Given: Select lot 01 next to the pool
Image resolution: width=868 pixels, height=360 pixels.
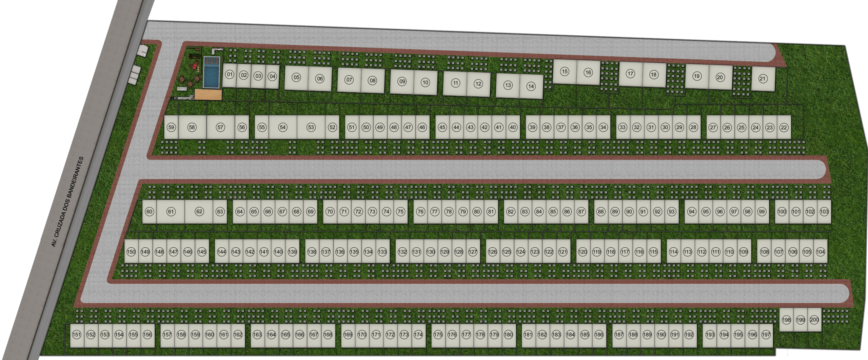Looking at the screenshot, I should tap(230, 75).
